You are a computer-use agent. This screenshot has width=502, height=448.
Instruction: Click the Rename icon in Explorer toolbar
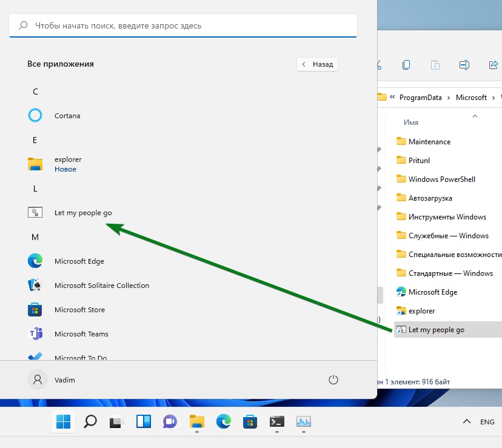(464, 65)
